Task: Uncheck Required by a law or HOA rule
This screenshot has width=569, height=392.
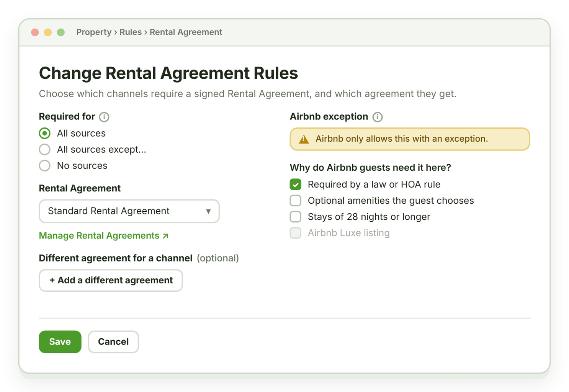Action: point(296,185)
